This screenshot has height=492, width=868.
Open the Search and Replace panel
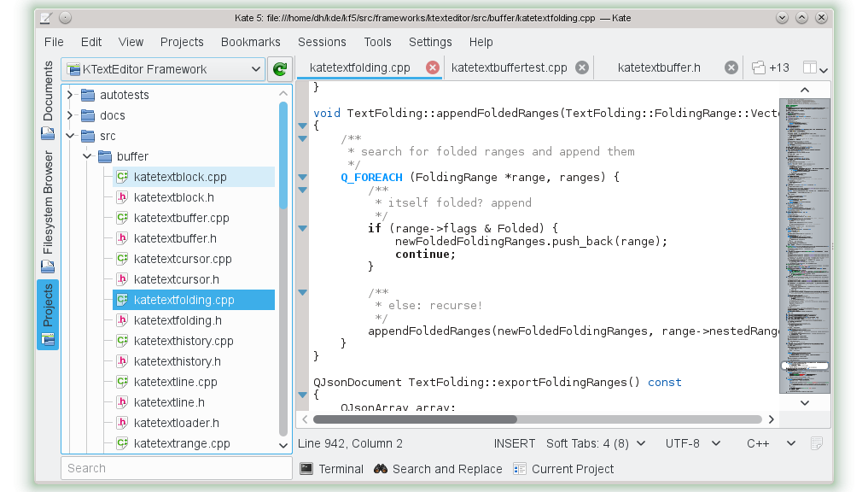438,469
